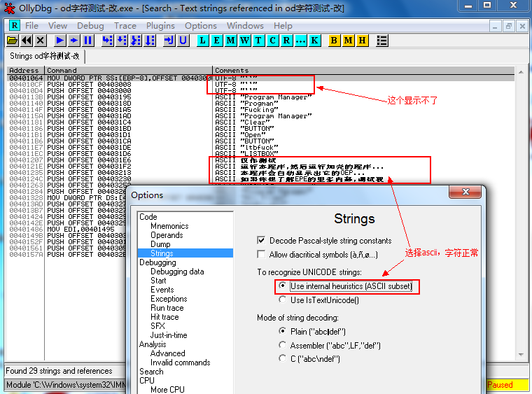This screenshot has width=532, height=394.
Task: Click the strings list scroll-down arrow
Action: point(521,355)
